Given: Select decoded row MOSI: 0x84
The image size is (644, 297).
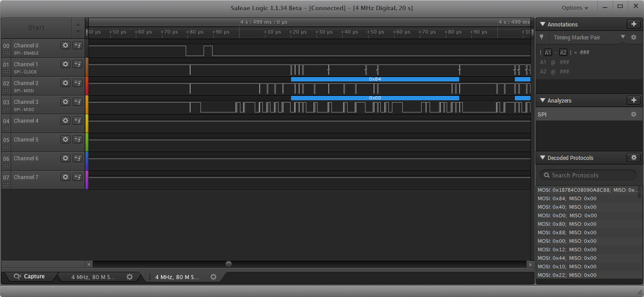Looking at the screenshot, I should 587,198.
